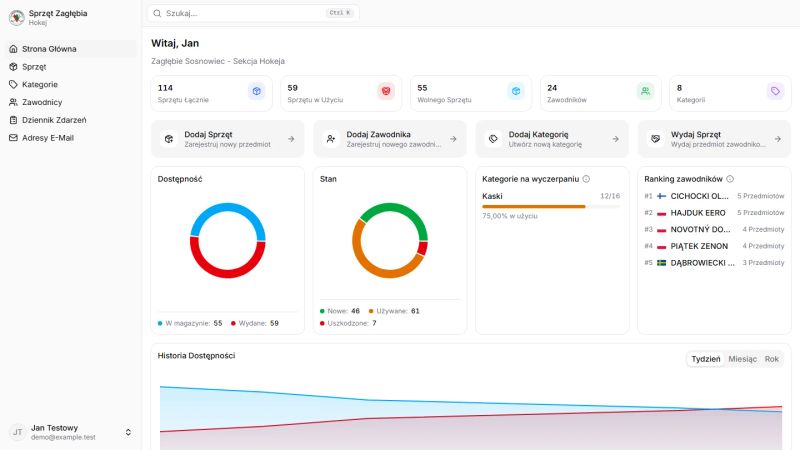Click the arrow on Wydaj Sprzęt card
Screen dimensions: 800x450
(x=778, y=139)
